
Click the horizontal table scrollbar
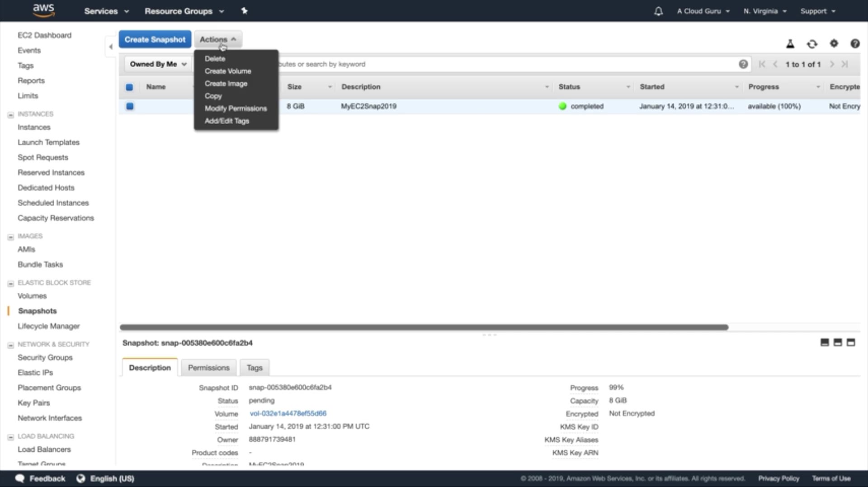click(x=424, y=327)
